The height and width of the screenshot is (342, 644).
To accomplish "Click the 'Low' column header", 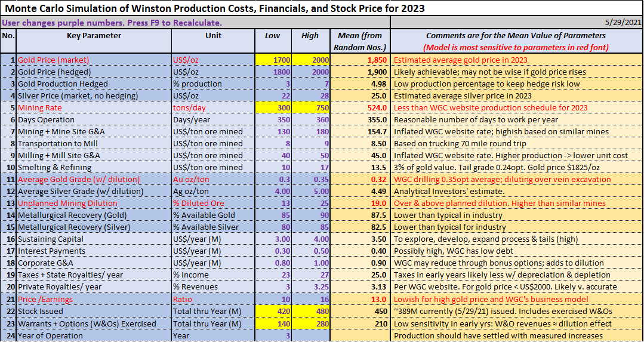I will coord(273,41).
